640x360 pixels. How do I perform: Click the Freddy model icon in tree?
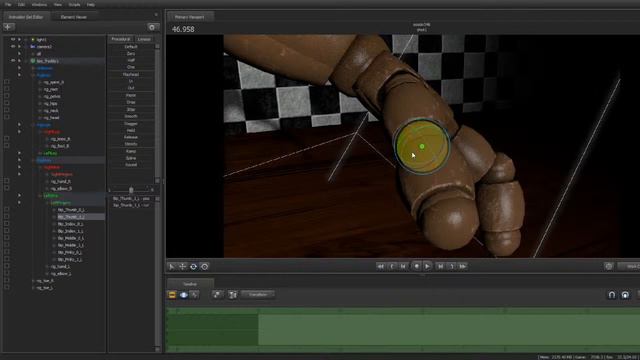tap(33, 61)
